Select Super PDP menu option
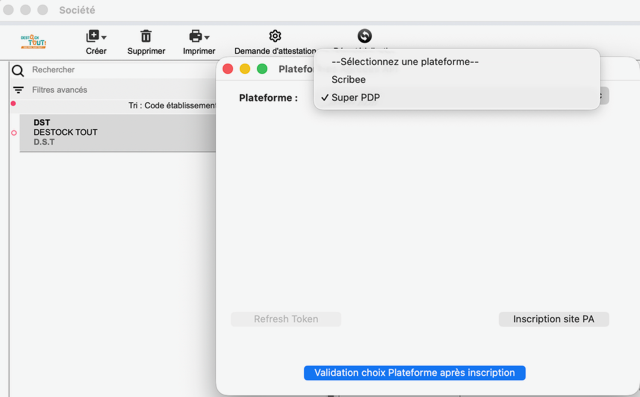This screenshot has height=397, width=640. (x=356, y=98)
